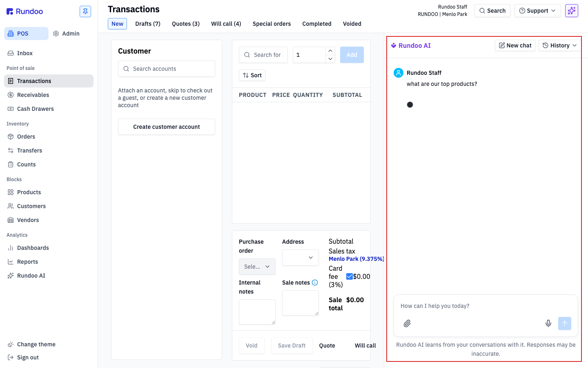Click the Sale notes info icon

point(315,283)
